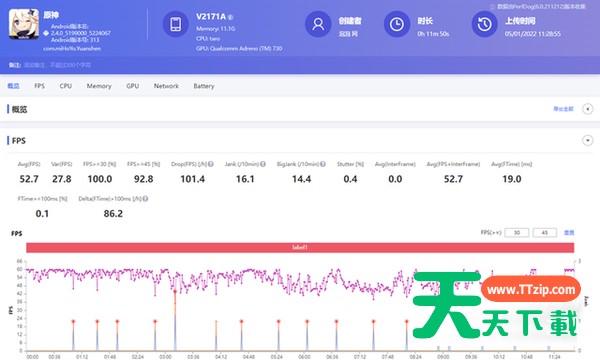Click help icon beside Delta(FTime)>100ms
This screenshot has width=600, height=360.
(145, 199)
